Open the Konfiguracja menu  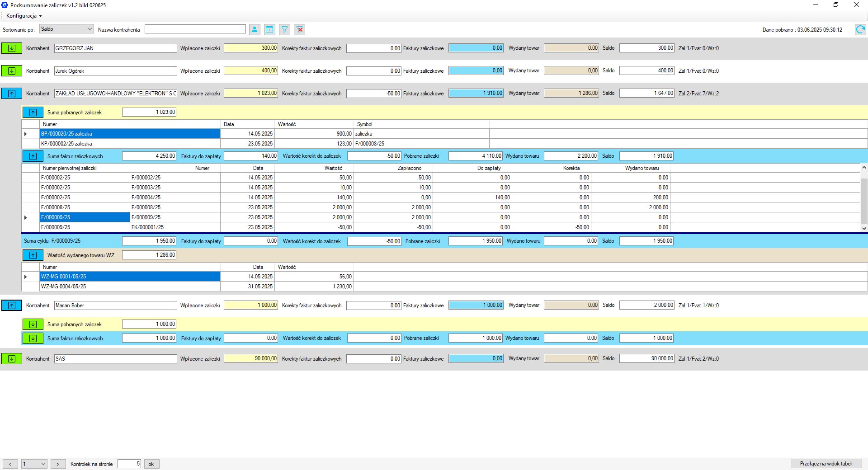click(x=24, y=16)
